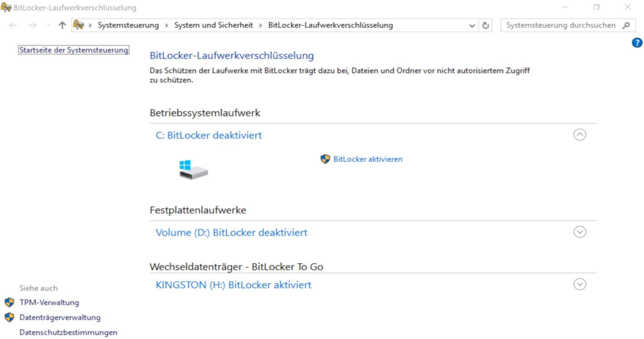Image resolution: width=644 pixels, height=339 pixels.
Task: Click the search magnifier icon
Action: [626, 25]
